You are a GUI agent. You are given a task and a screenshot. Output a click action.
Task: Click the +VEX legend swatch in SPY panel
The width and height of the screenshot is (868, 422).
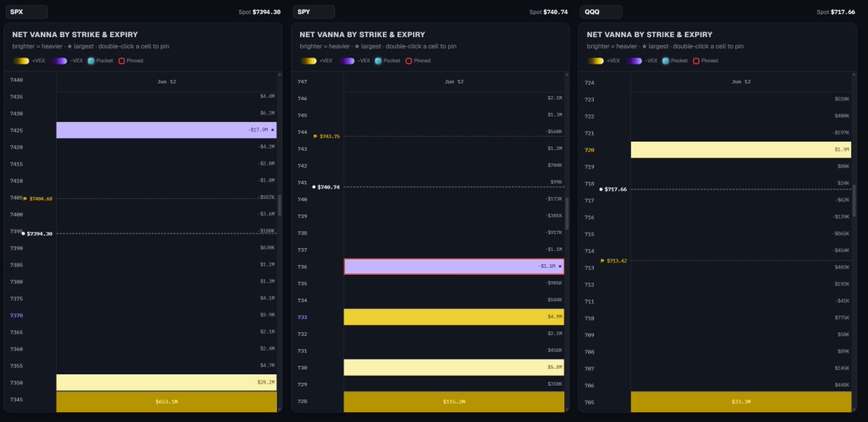point(308,61)
